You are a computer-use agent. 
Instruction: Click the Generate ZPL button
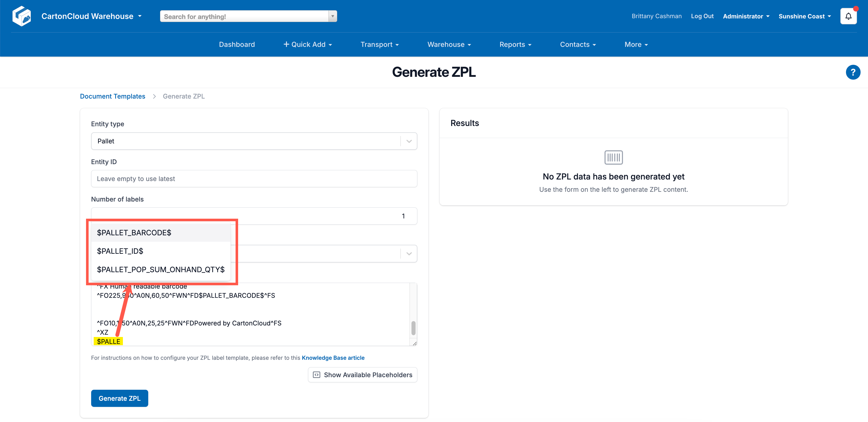pyautogui.click(x=119, y=398)
